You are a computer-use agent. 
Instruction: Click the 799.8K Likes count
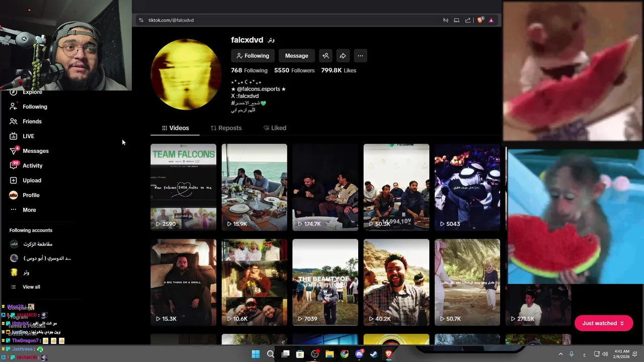339,70
